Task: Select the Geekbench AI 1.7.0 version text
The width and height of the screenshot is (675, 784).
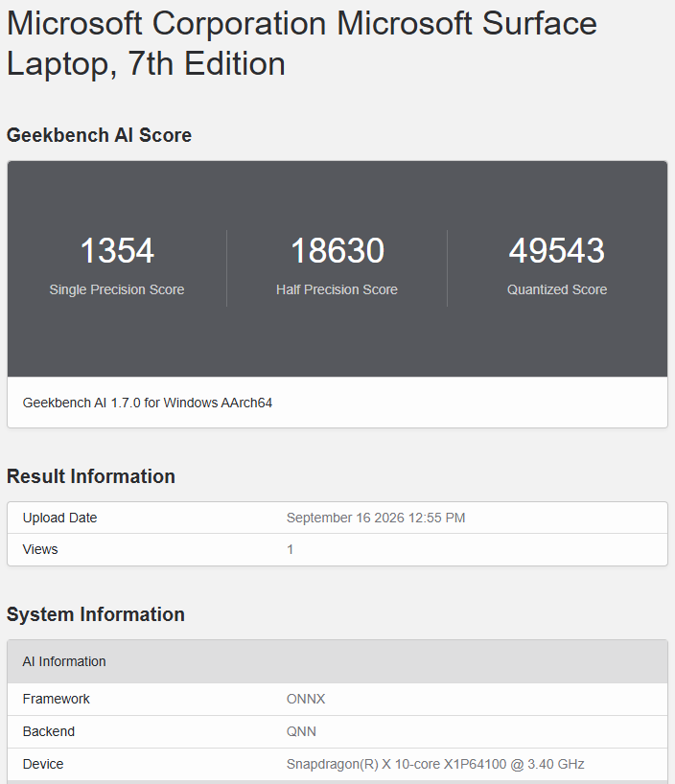Action: coord(148,403)
